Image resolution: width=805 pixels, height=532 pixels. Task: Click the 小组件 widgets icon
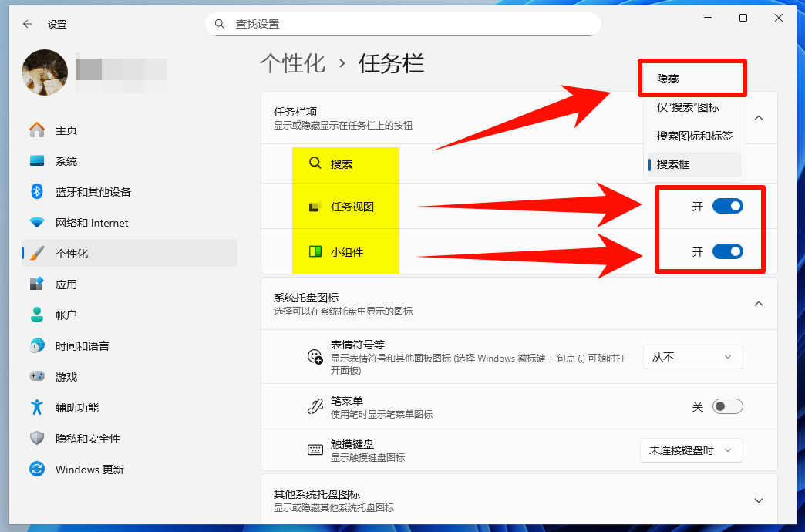tap(315, 251)
